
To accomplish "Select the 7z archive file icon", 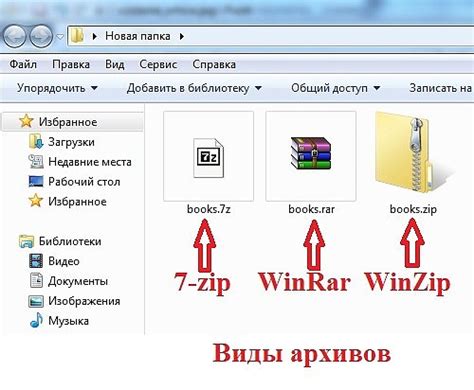I will click(208, 157).
